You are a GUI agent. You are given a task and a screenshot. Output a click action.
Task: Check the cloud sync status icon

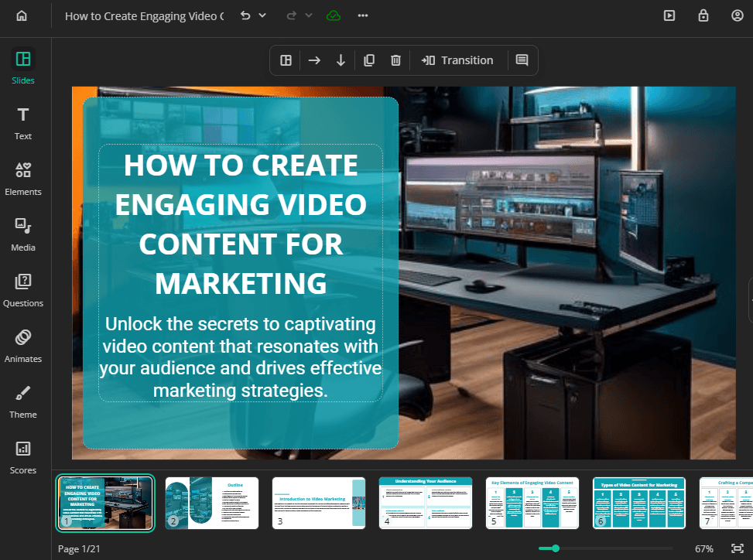tap(334, 15)
